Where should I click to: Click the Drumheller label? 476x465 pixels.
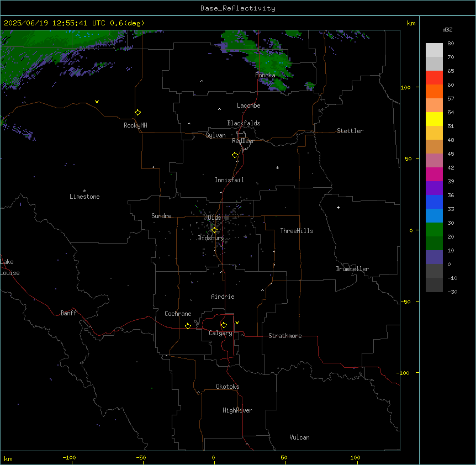[x=352, y=269]
